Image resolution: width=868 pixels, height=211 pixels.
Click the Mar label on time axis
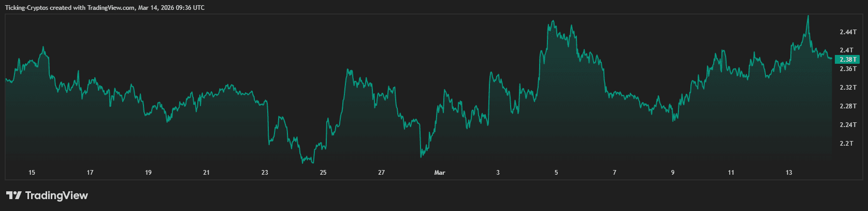(440, 173)
